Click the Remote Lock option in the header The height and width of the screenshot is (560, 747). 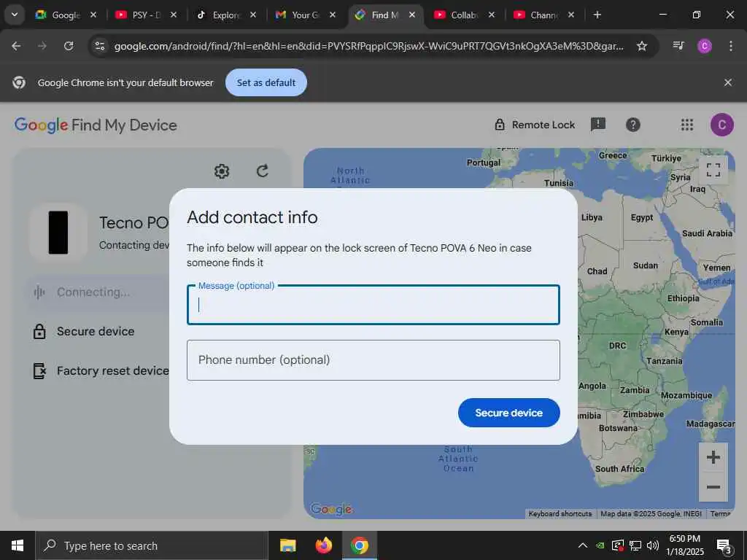point(535,125)
